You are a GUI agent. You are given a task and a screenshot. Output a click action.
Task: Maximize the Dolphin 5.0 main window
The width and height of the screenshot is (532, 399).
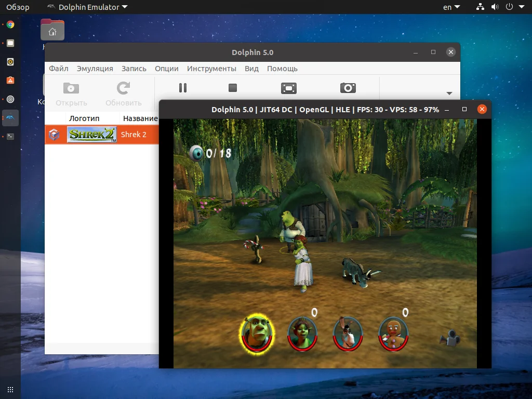(433, 52)
